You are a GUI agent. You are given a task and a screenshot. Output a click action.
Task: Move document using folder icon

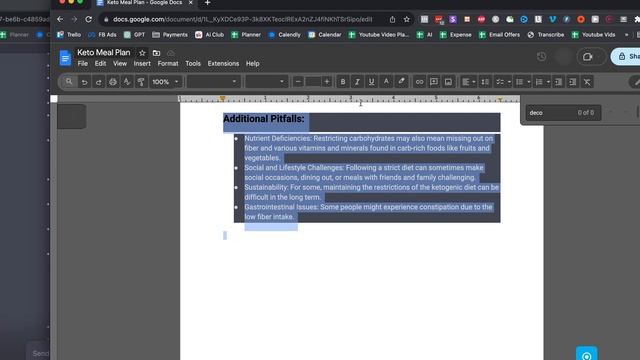coord(156,53)
